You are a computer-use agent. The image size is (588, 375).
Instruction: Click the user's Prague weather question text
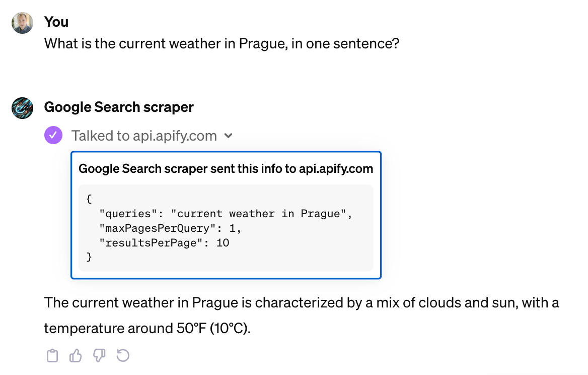pyautogui.click(x=222, y=43)
